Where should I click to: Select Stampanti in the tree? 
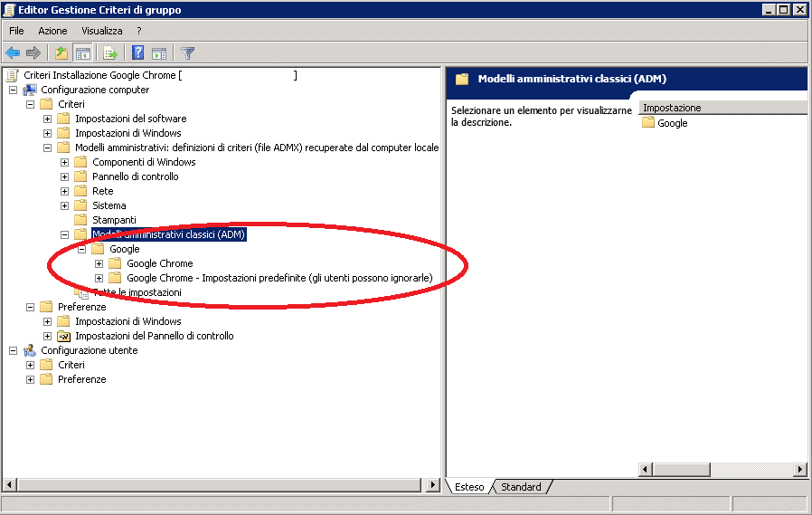click(114, 220)
